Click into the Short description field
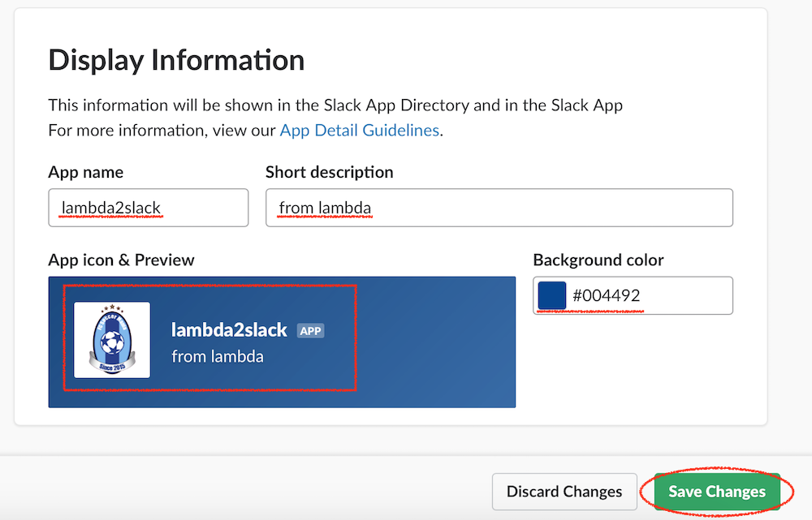Screen dimensions: 812x520 coord(499,208)
